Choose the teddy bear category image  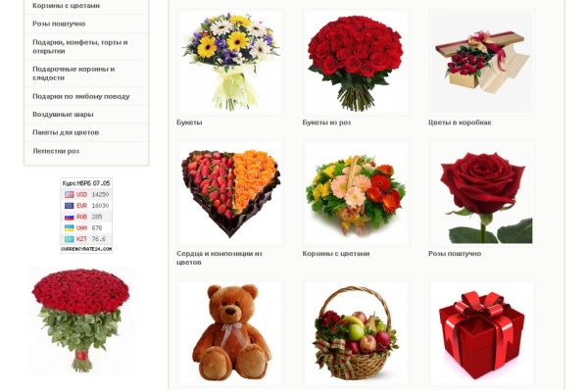point(230,333)
